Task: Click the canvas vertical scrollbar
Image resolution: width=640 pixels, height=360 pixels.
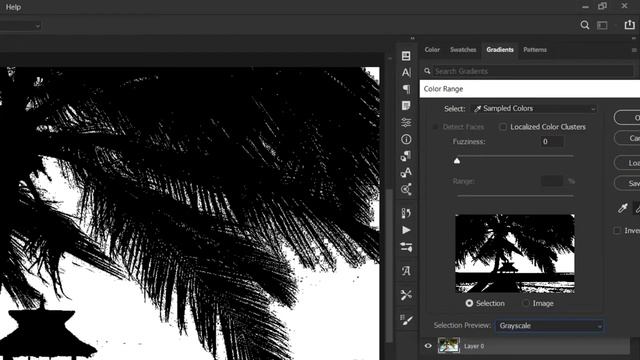Action: coord(389,265)
